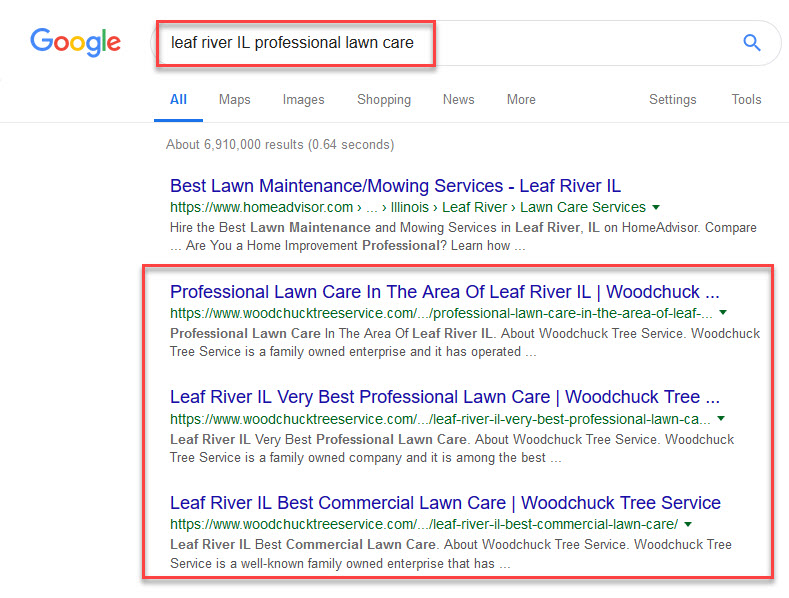Switch to the Images tab

tap(303, 100)
